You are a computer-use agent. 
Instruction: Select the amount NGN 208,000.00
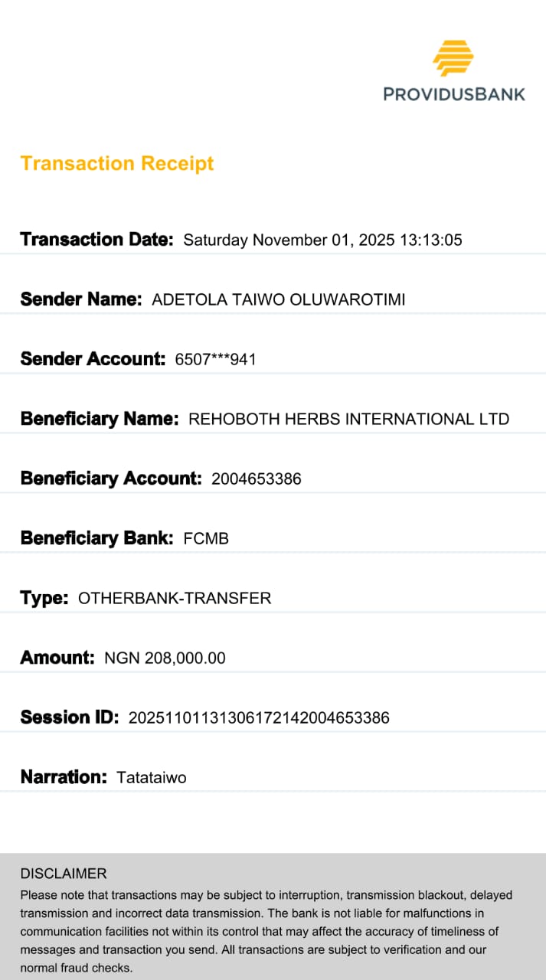[165, 658]
